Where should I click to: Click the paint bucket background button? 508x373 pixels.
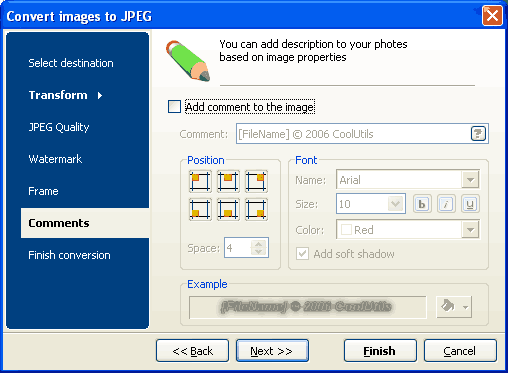point(448,306)
